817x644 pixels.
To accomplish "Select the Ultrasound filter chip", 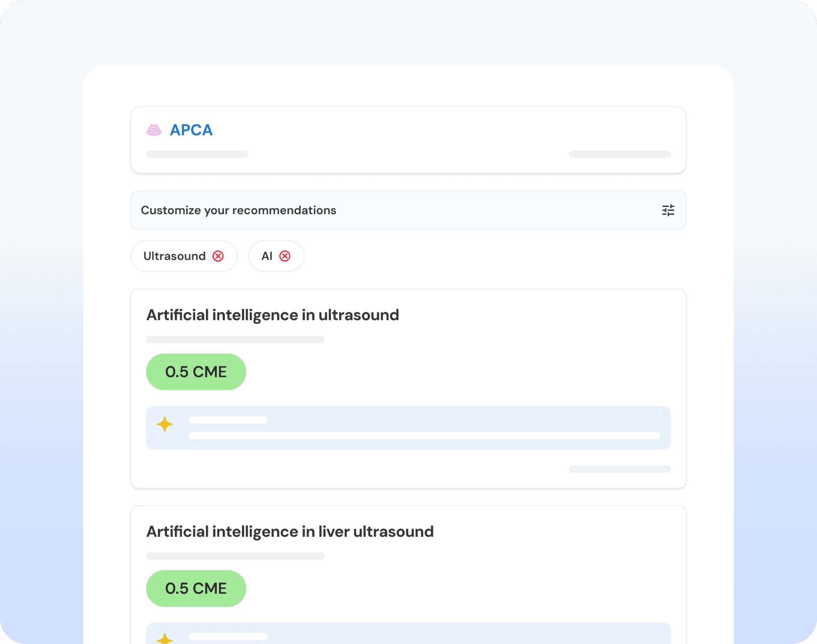I will (x=174, y=256).
